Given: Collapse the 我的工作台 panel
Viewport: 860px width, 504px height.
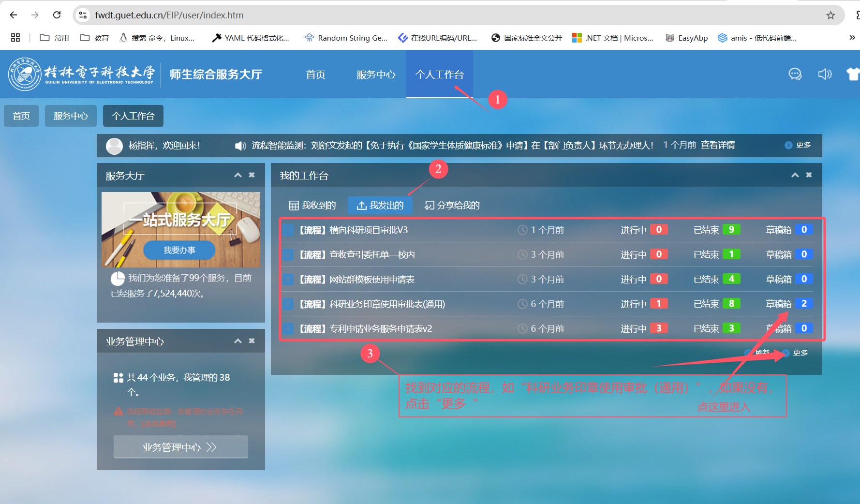Looking at the screenshot, I should (x=795, y=175).
